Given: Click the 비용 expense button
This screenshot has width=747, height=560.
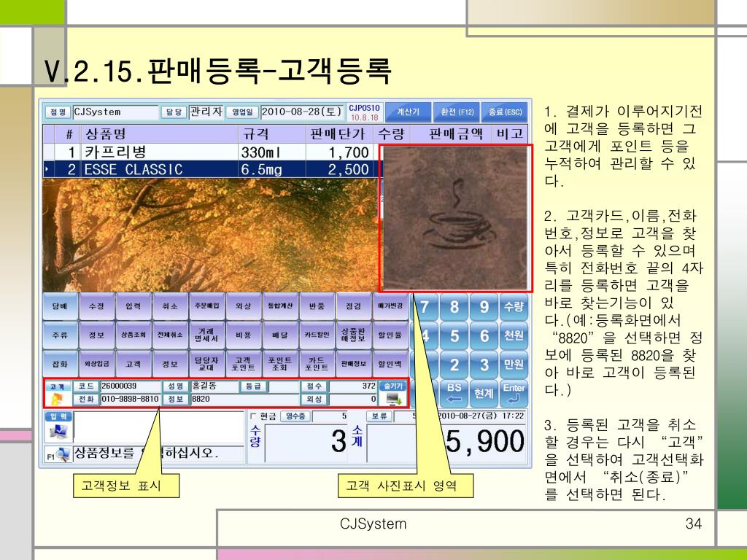Looking at the screenshot, I should (243, 335).
